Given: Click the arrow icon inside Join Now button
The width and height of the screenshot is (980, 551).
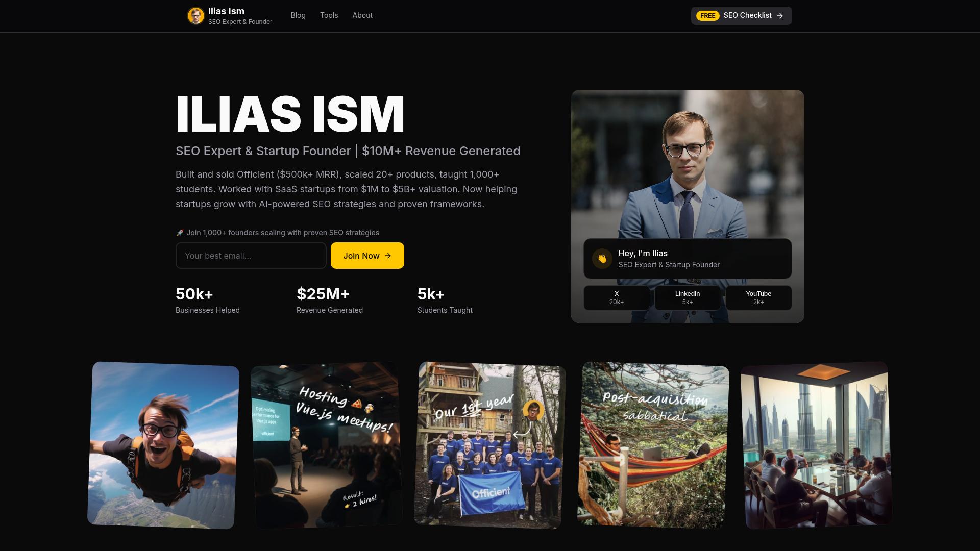Looking at the screenshot, I should tap(389, 255).
